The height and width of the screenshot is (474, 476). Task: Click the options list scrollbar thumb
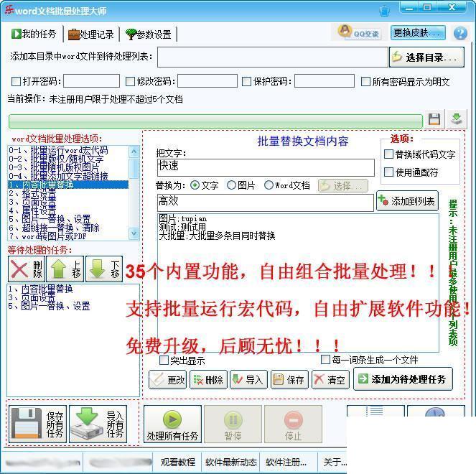[134, 169]
